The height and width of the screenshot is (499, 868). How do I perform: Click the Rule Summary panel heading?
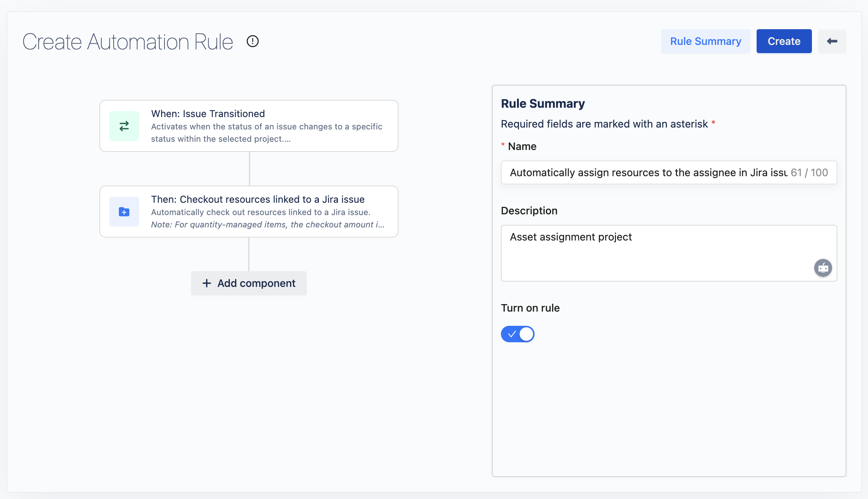pos(543,104)
